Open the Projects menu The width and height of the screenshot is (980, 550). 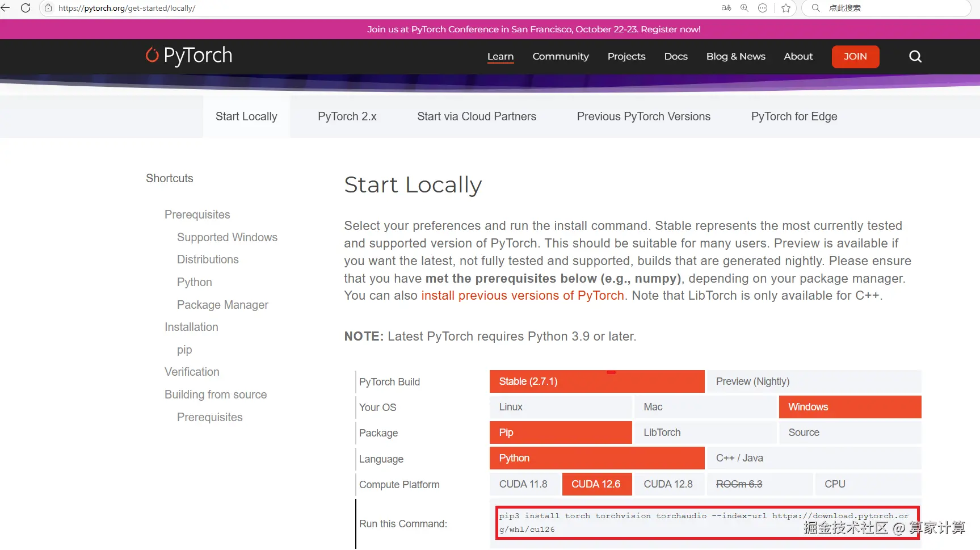pyautogui.click(x=626, y=56)
